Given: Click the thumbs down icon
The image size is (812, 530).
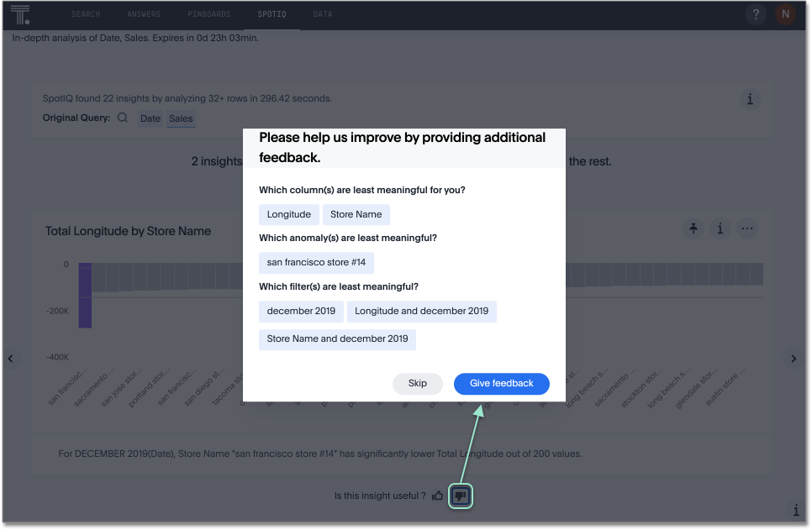Looking at the screenshot, I should (x=460, y=496).
